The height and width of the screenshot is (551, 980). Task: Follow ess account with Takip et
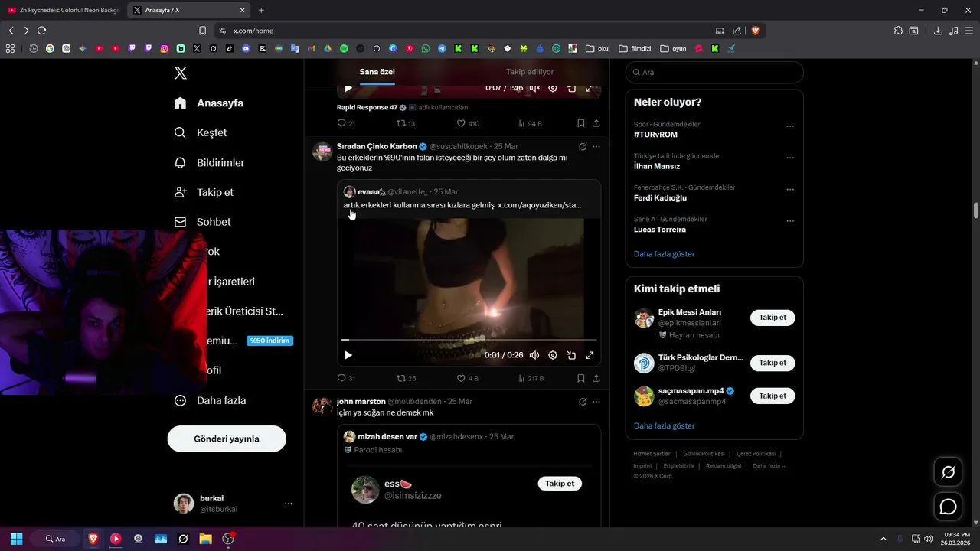point(560,484)
